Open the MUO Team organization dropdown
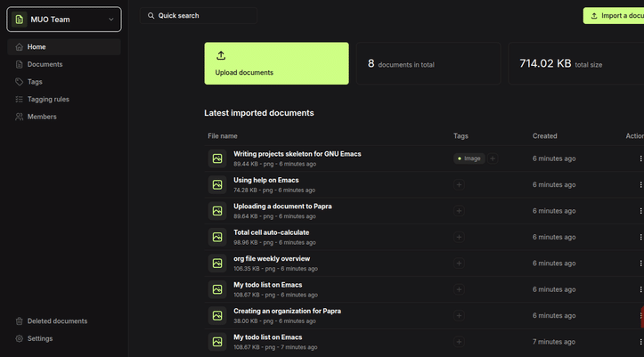This screenshot has height=357, width=644. pyautogui.click(x=64, y=20)
